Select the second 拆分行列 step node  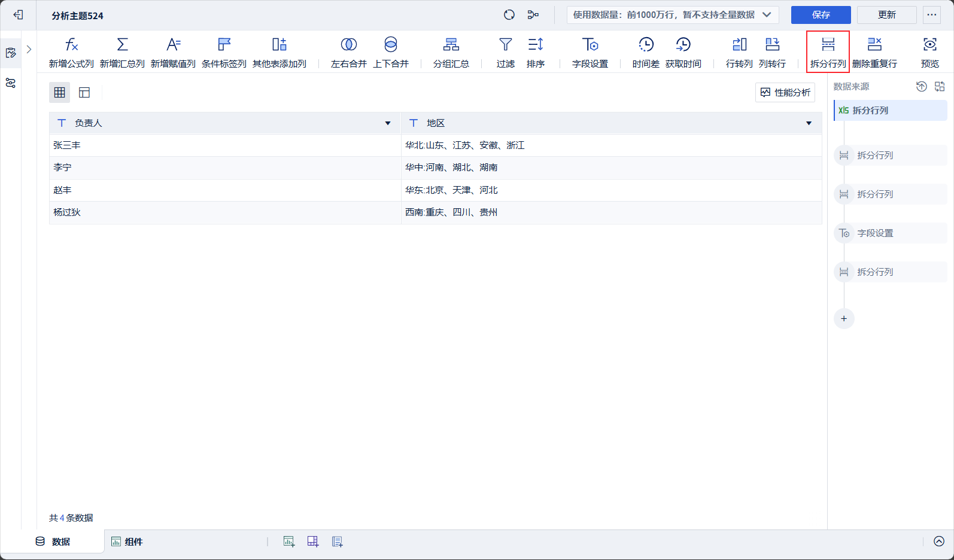click(x=891, y=194)
